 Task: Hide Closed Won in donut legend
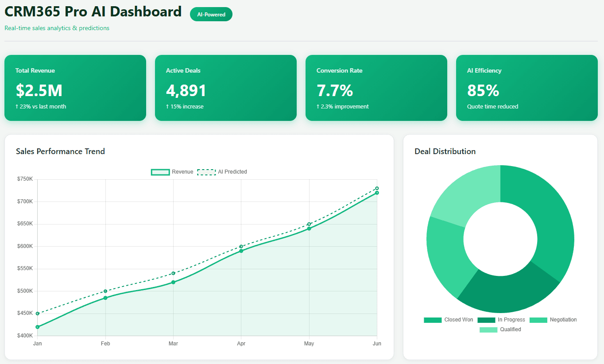pos(449,320)
